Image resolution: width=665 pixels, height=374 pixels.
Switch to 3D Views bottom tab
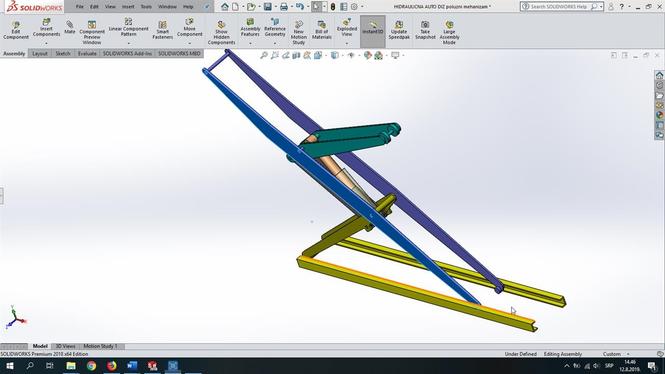tap(65, 346)
